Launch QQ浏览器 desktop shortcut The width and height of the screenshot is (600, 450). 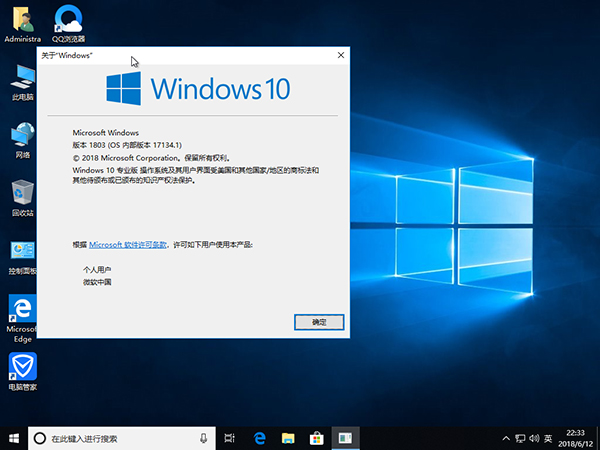[68, 24]
